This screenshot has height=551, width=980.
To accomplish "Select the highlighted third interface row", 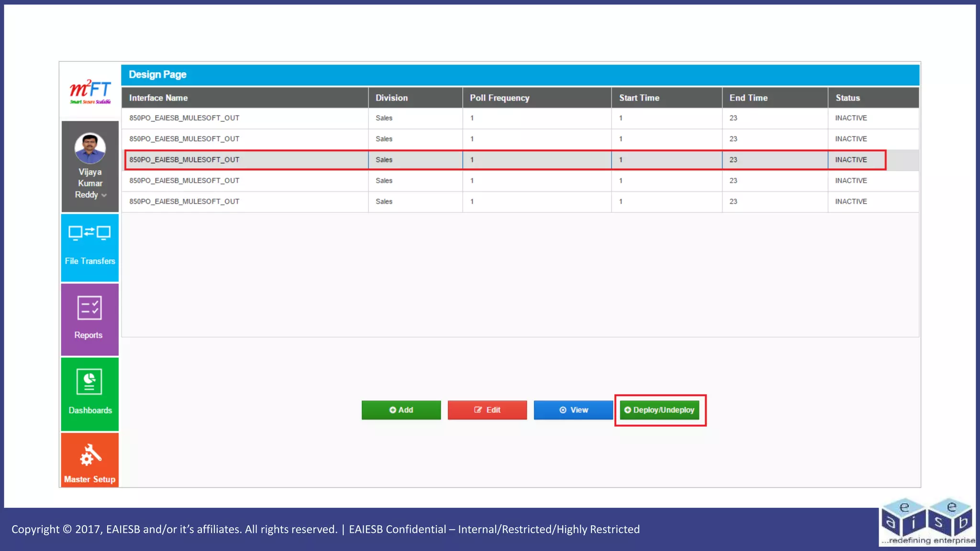I will pyautogui.click(x=184, y=160).
